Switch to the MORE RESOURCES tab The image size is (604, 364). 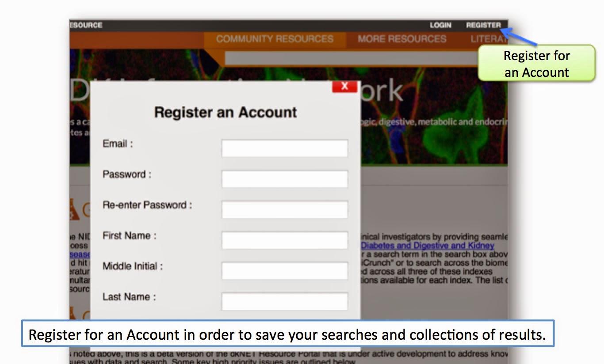click(x=402, y=39)
